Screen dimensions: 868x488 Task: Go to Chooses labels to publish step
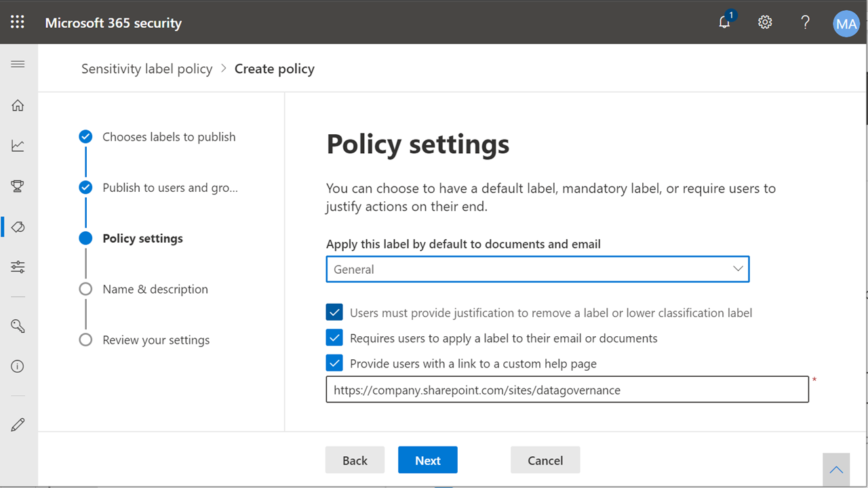click(169, 137)
